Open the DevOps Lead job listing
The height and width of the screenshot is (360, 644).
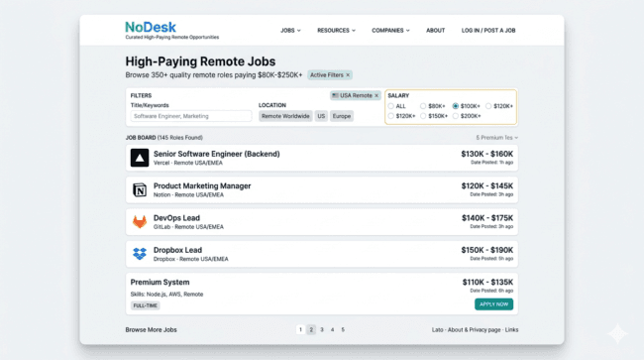(176, 218)
